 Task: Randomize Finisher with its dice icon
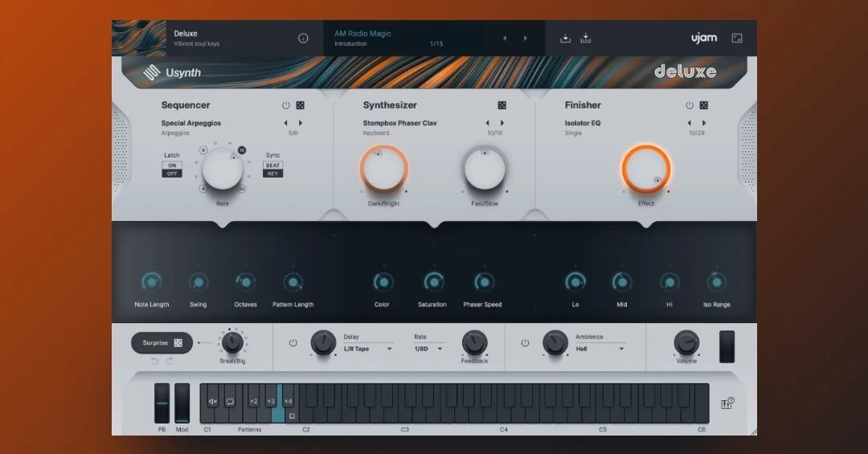703,105
